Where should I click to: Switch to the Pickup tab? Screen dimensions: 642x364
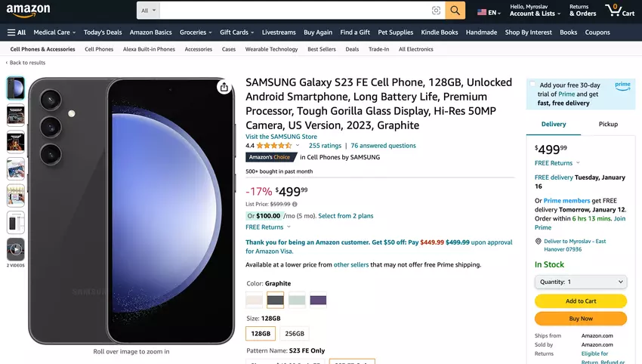(x=608, y=124)
